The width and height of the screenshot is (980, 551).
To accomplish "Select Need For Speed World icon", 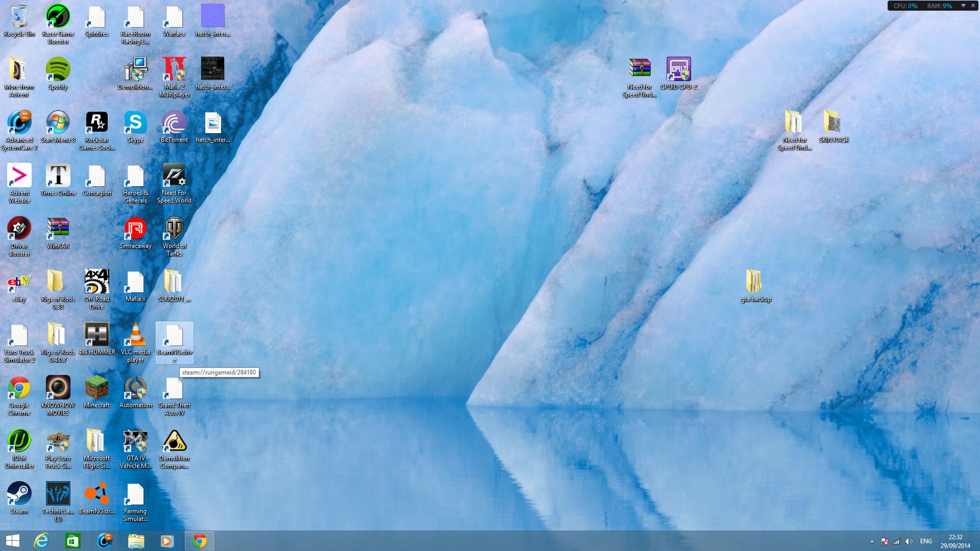I will coord(174,184).
